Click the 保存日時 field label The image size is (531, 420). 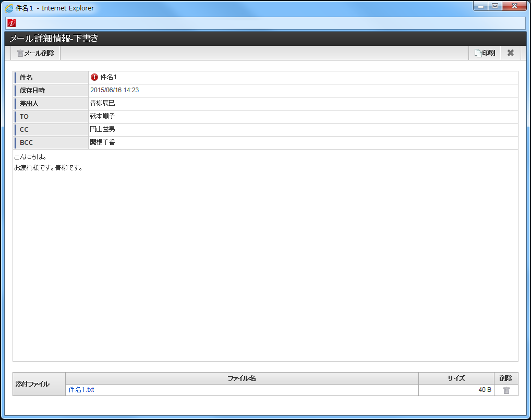[32, 90]
